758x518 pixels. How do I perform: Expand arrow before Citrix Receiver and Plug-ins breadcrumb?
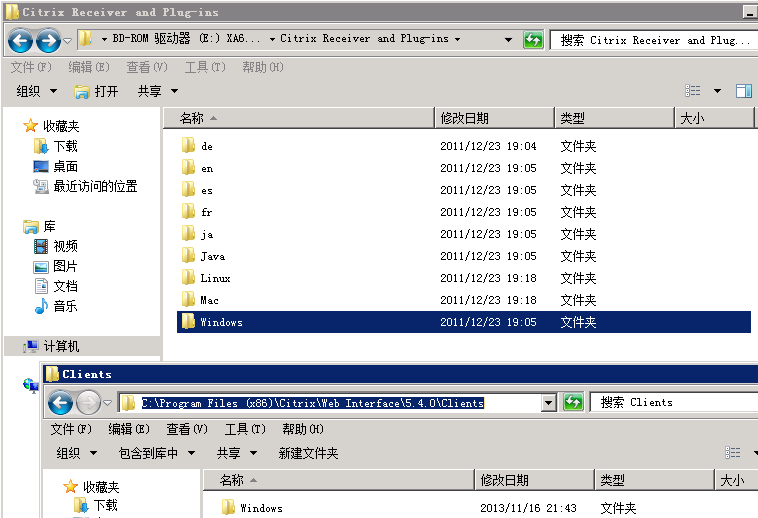[272, 39]
